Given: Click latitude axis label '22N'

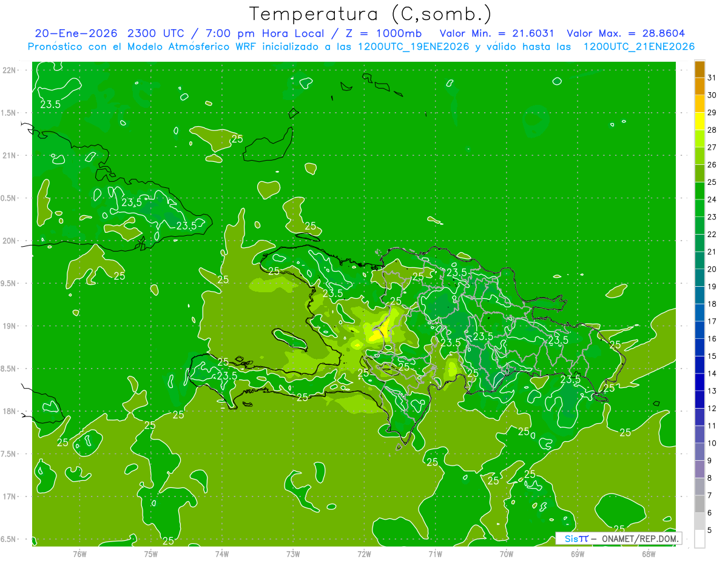Looking at the screenshot, I should tap(9, 70).
